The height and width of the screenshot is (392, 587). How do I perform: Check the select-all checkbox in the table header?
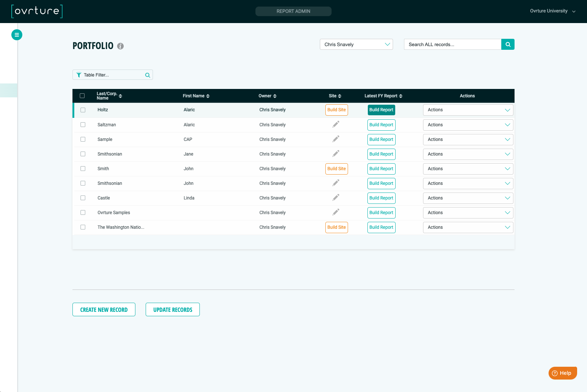(x=83, y=95)
